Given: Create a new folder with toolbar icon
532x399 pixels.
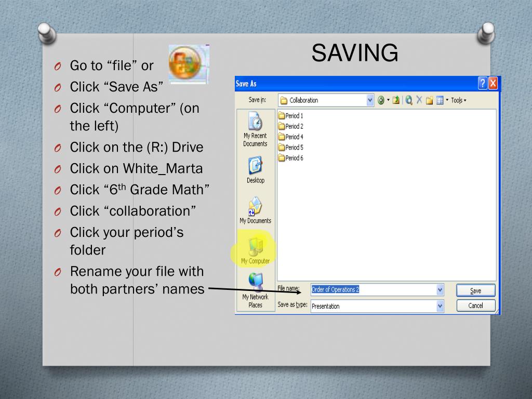Looking at the screenshot, I should tap(430, 100).
